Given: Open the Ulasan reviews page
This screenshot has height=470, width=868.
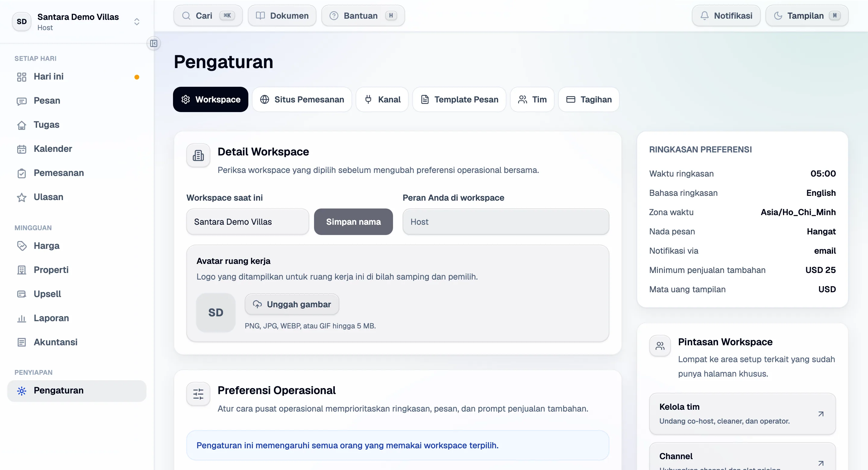Looking at the screenshot, I should click(x=77, y=197).
